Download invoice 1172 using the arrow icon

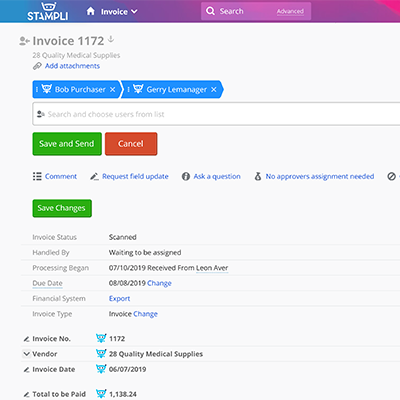[111, 40]
